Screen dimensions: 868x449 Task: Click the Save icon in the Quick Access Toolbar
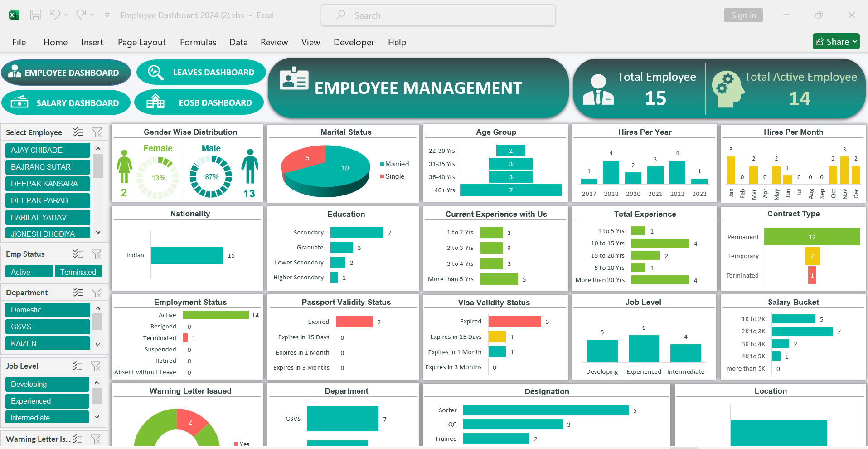[x=36, y=15]
